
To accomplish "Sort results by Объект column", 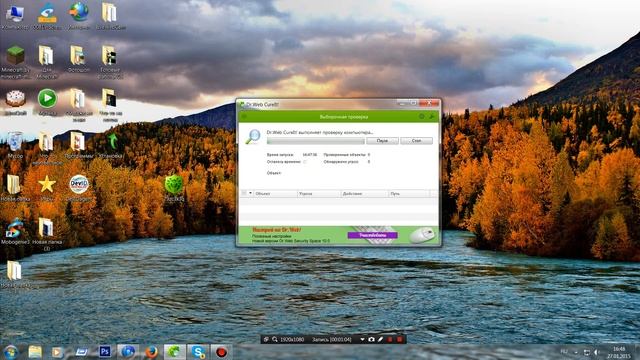I will point(276,193).
